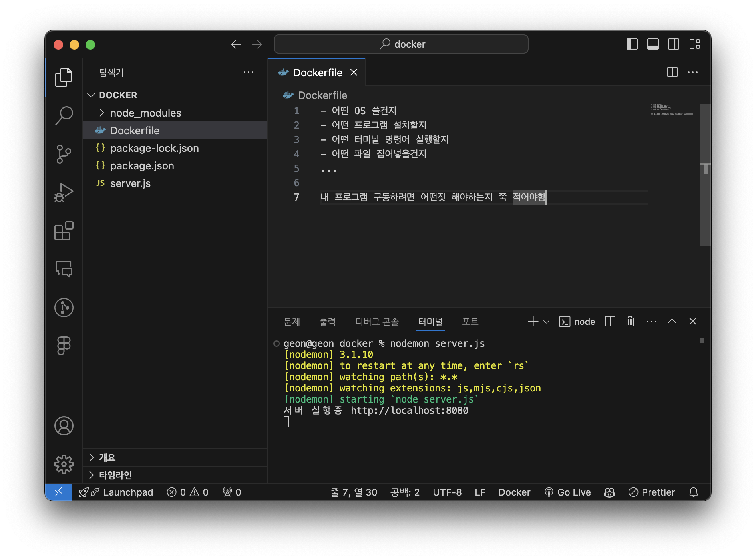Viewport: 756px width, 560px height.
Task: Expand the 타임라인 timeline section
Action: [x=175, y=475]
